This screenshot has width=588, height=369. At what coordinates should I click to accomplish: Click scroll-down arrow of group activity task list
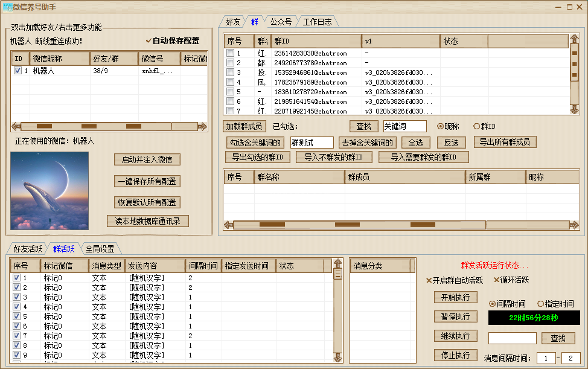click(x=337, y=357)
